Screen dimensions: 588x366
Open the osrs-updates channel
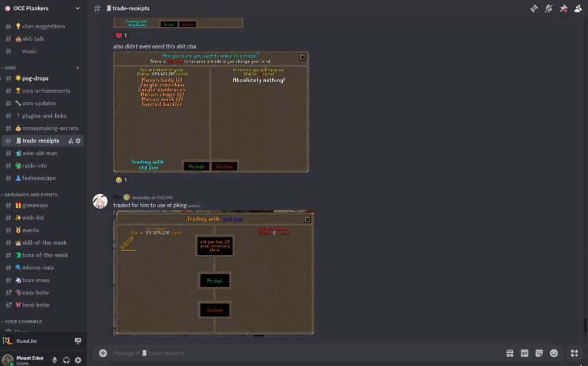point(43,103)
